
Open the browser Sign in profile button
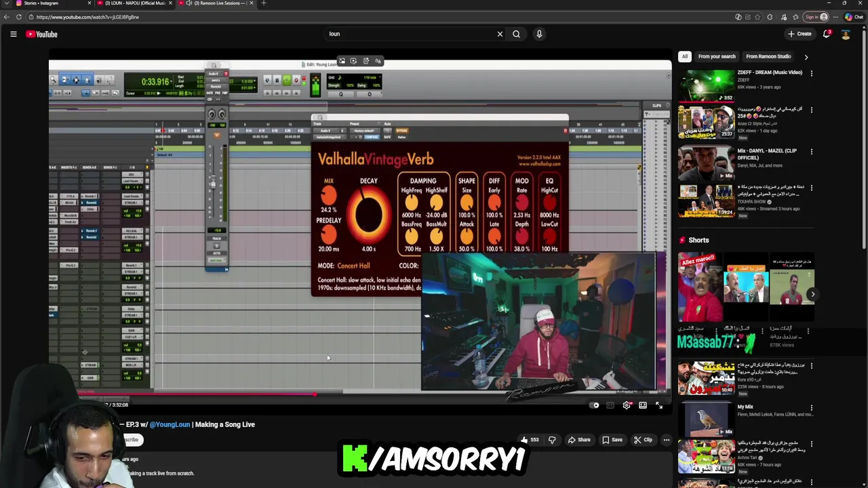click(816, 17)
